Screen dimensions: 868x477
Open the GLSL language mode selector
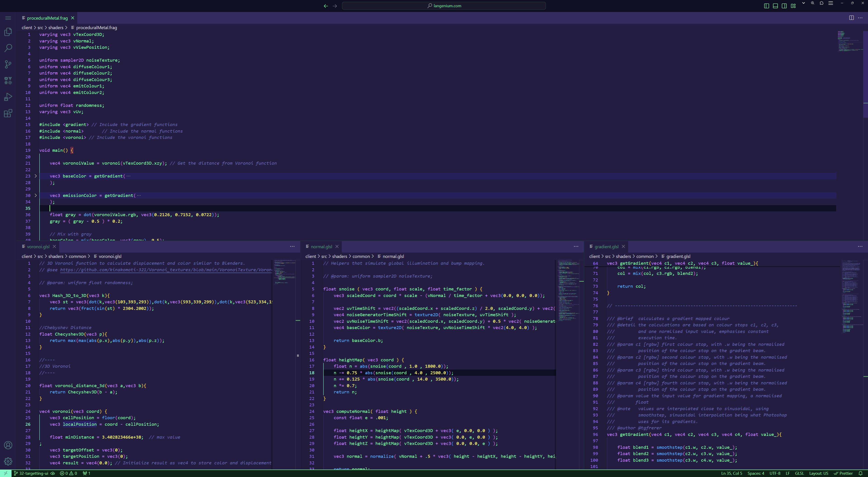799,473
